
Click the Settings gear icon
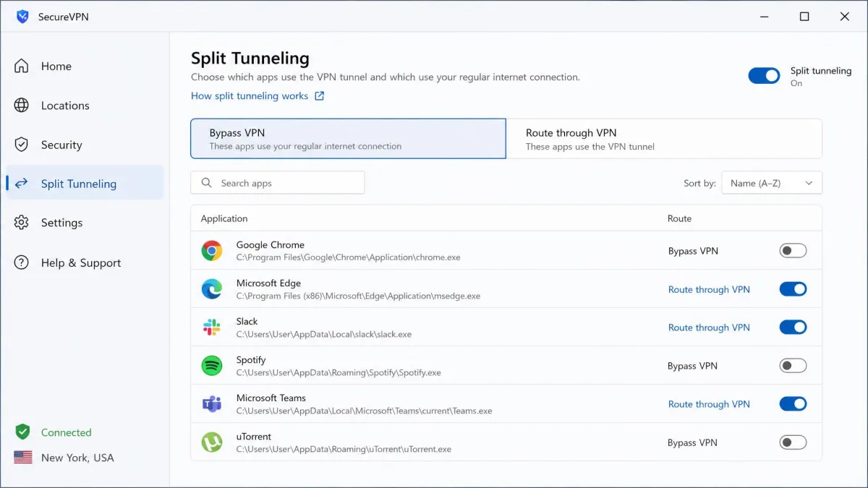click(22, 223)
